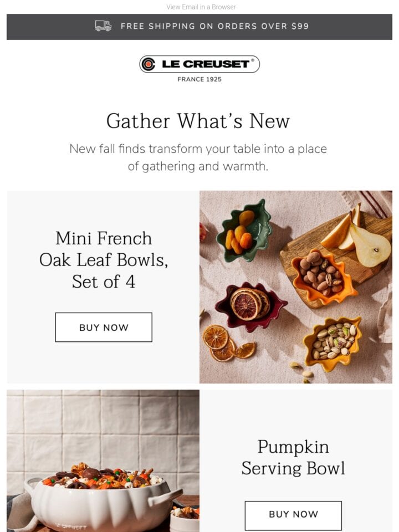Click Buy Now under Mini French Oak Leaf Bowls
The height and width of the screenshot is (532, 399).
pos(104,327)
